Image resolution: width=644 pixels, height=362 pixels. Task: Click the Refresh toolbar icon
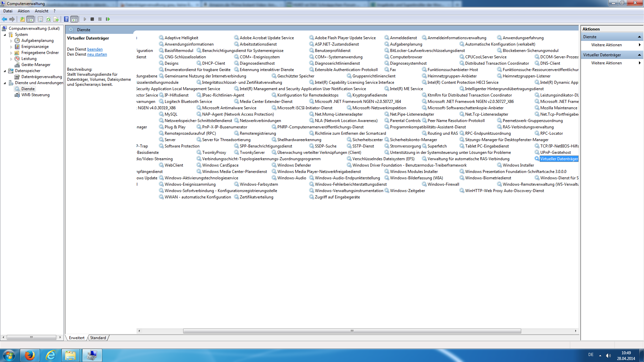[x=48, y=19]
